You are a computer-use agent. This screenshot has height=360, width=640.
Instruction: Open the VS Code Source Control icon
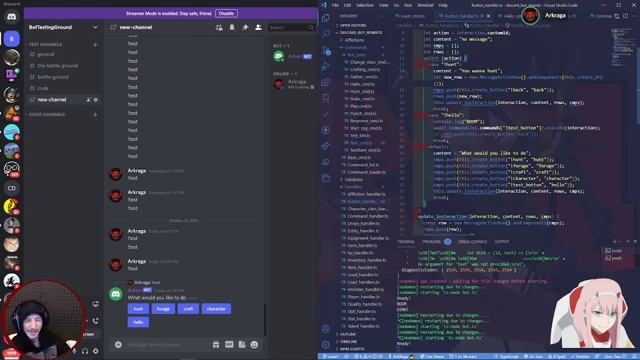pos(326,50)
